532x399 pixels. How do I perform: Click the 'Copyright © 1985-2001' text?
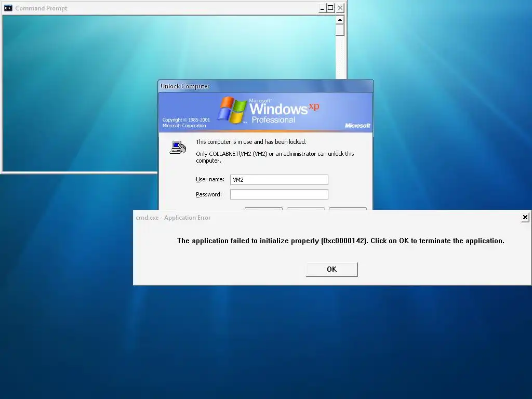pyautogui.click(x=186, y=120)
